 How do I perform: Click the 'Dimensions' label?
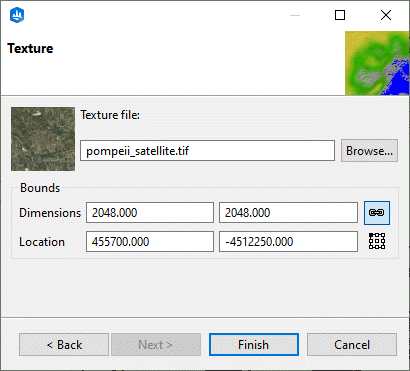pyautogui.click(x=50, y=213)
